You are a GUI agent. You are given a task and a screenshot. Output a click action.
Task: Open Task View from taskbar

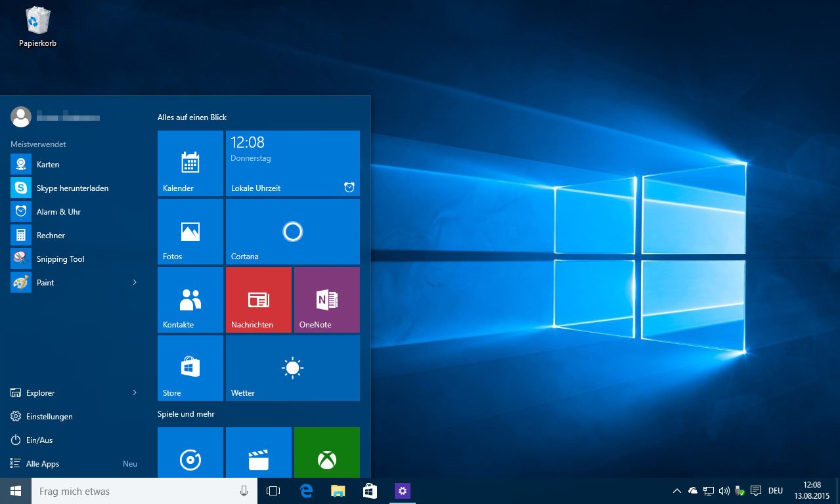(x=273, y=491)
